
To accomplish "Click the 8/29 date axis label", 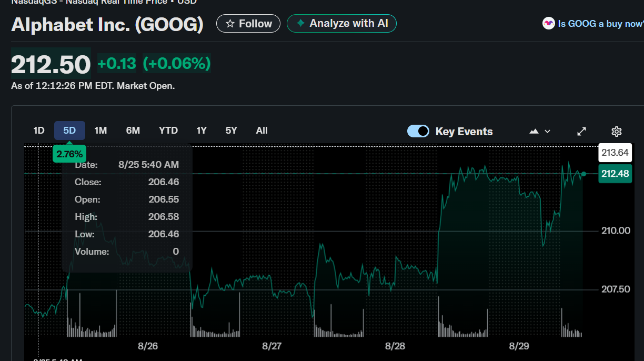I will point(519,346).
